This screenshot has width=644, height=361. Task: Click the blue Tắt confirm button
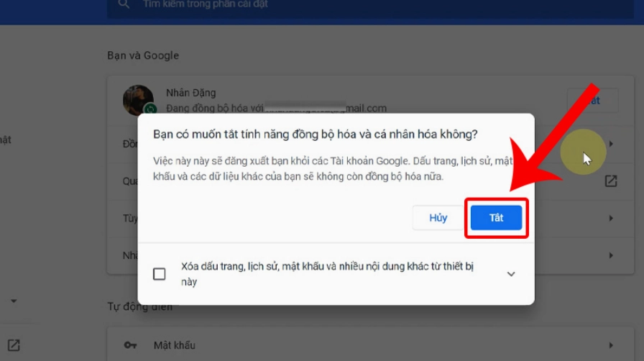(496, 217)
